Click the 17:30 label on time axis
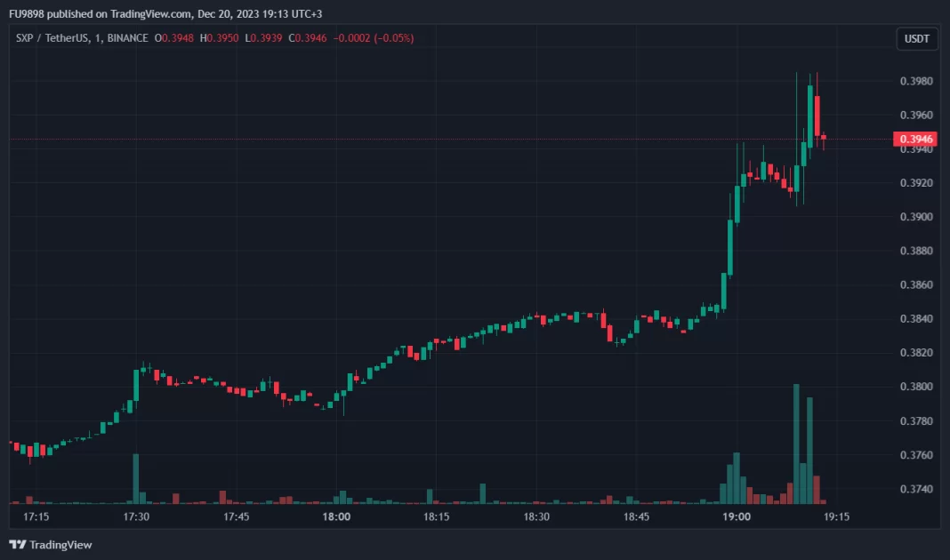 (136, 516)
